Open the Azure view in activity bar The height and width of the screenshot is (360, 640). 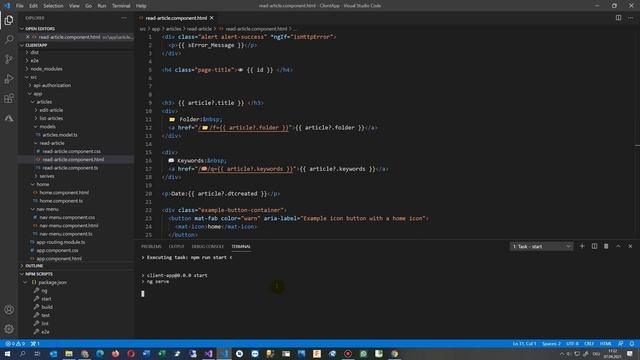pos(9,118)
